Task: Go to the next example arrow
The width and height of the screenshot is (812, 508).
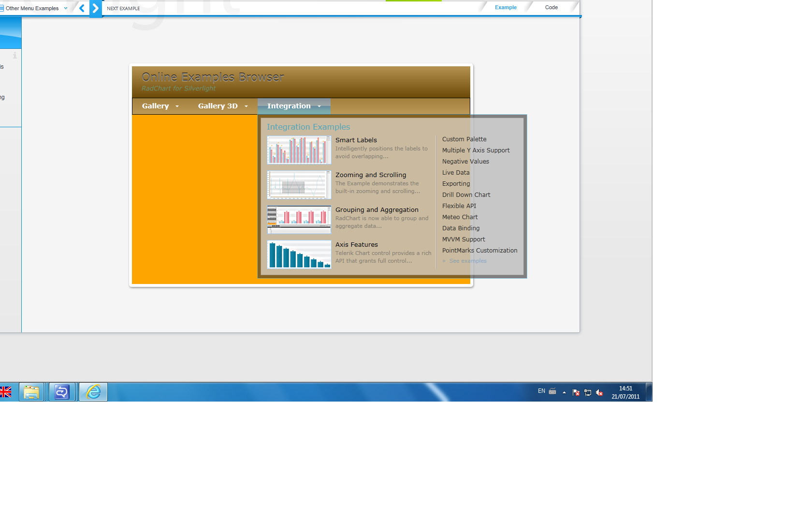Action: click(96, 8)
